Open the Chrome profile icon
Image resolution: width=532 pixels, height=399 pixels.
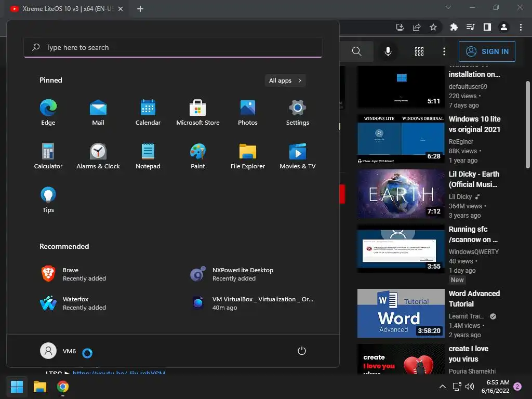503,27
